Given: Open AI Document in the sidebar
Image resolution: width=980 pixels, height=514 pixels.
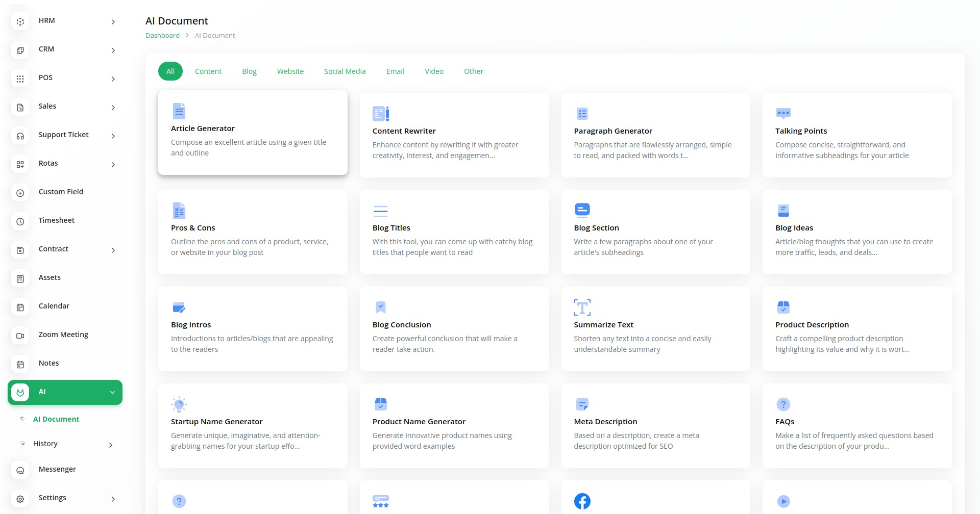Looking at the screenshot, I should tap(56, 419).
